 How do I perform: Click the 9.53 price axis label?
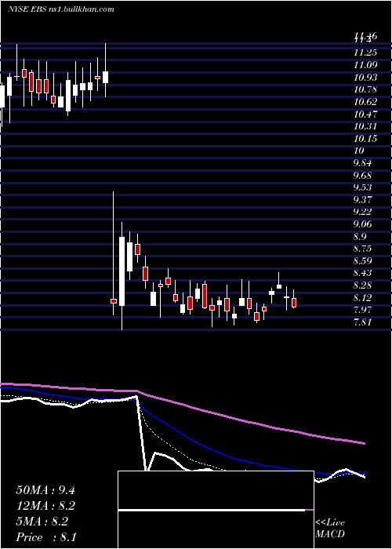pyautogui.click(x=363, y=187)
